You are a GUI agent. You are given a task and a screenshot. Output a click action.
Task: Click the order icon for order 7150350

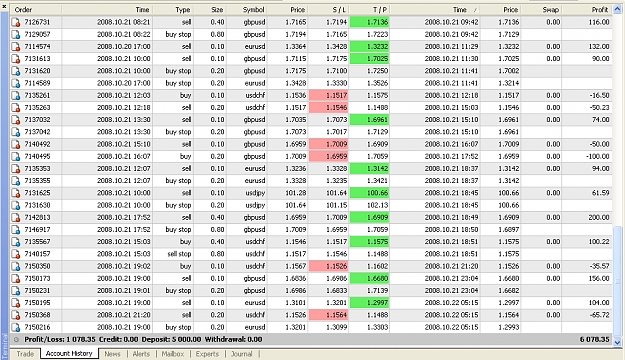16,266
